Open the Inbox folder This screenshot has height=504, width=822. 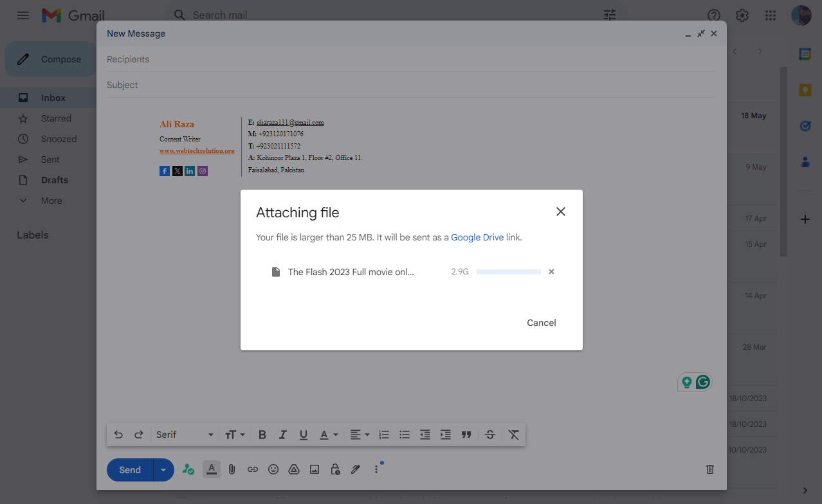[x=53, y=98]
